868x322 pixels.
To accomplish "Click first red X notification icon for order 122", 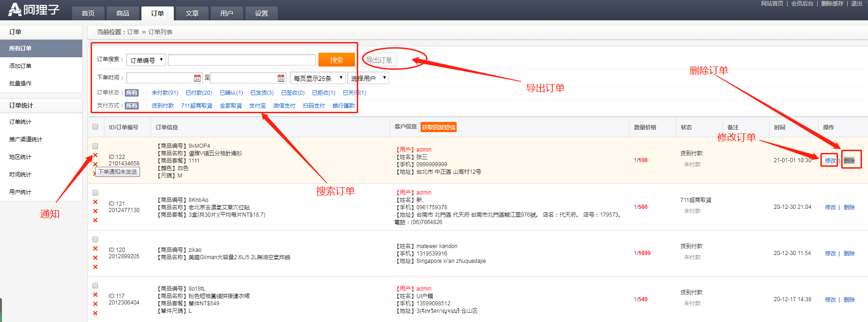I will tap(95, 155).
